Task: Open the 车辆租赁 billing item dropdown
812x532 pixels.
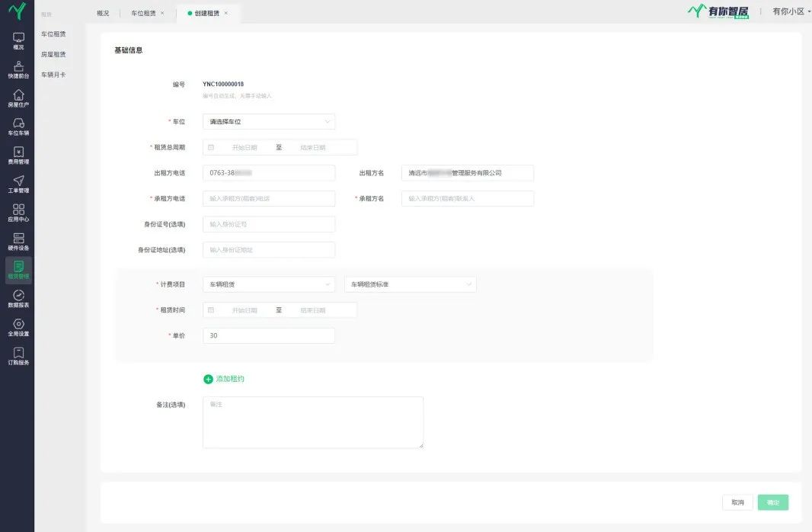Action: [x=268, y=284]
